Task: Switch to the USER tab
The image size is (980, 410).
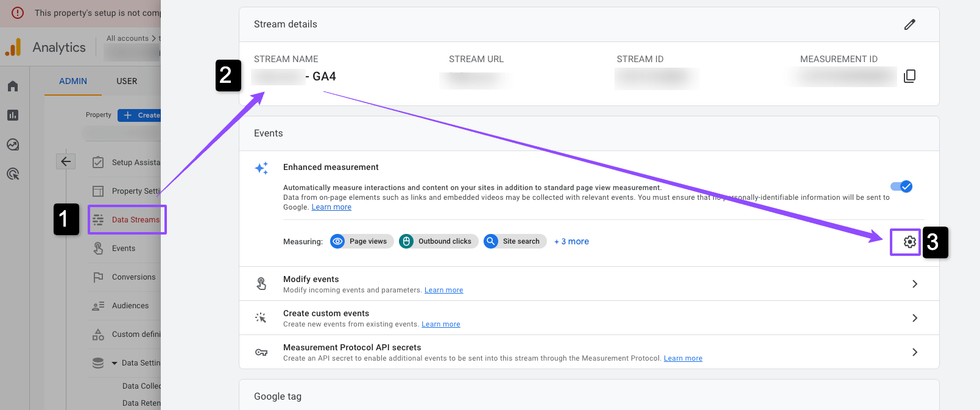Action: click(x=127, y=81)
